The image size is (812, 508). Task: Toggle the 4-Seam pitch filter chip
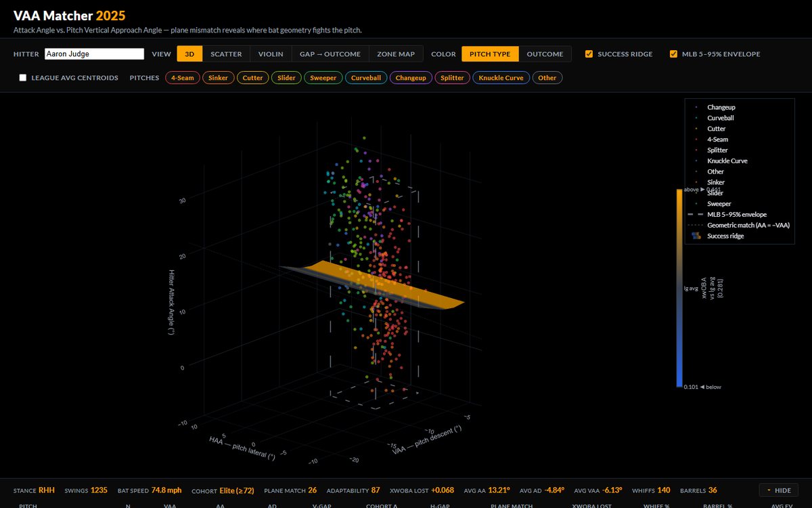coord(183,78)
